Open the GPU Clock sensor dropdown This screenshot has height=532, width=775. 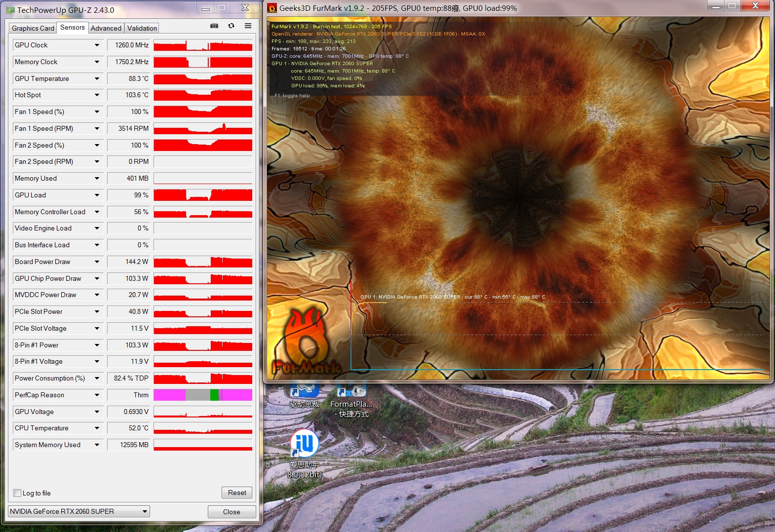coord(97,45)
